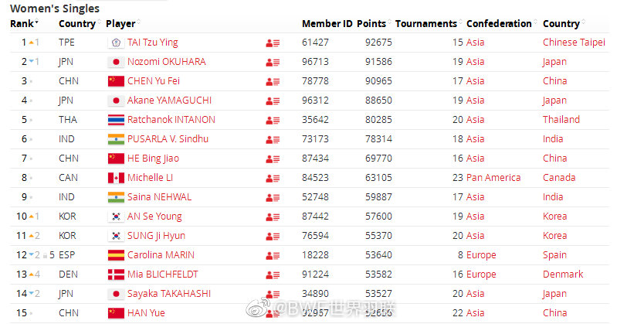Open the AN Se Young player link
Screen dimensions: 644x324
(x=154, y=217)
